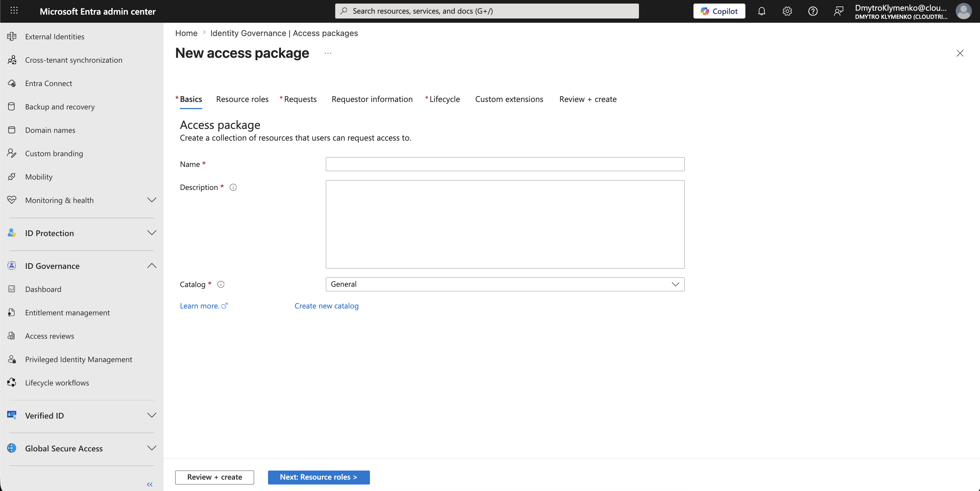The image size is (980, 491).
Task: Click the Privileged Identity Management icon
Action: coord(12,359)
